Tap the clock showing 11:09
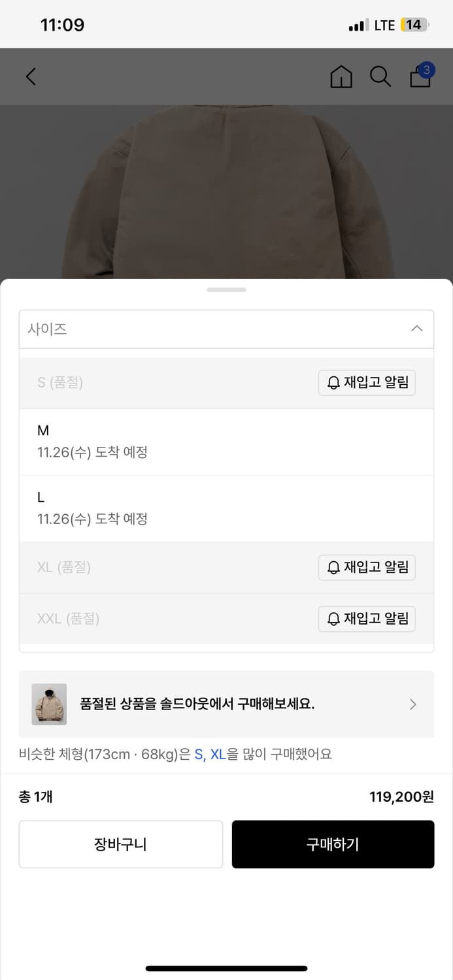This screenshot has width=453, height=980. coord(63,25)
